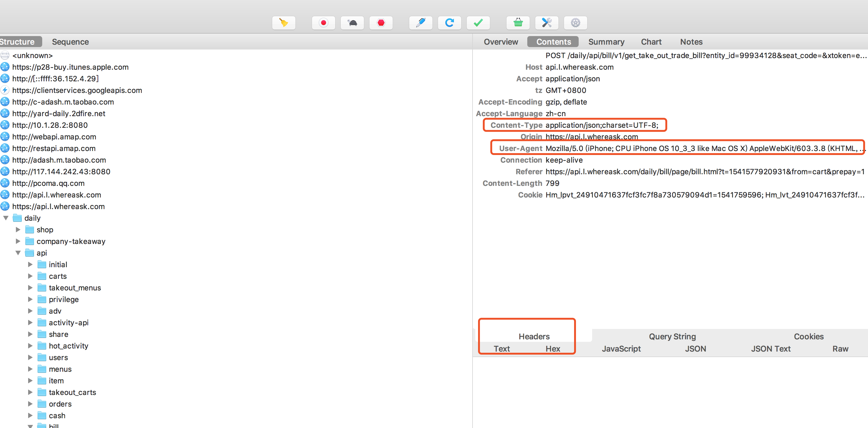Expand the carts folder

coord(30,276)
